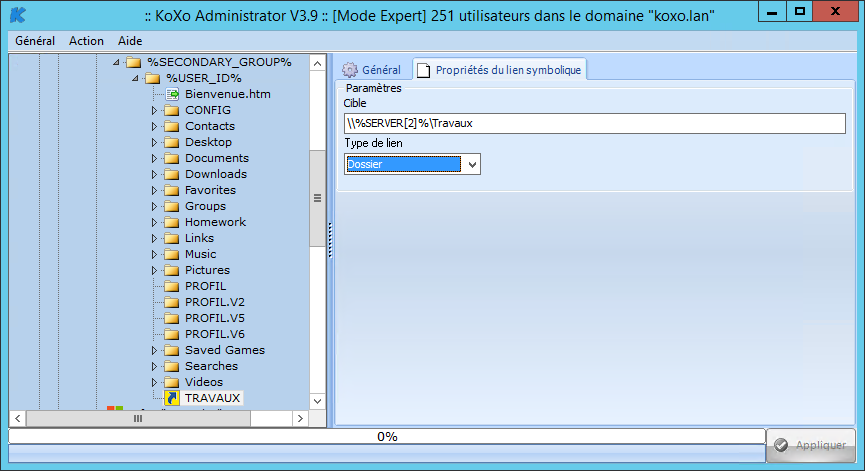Click the Cible target path field
The width and height of the screenshot is (865, 471).
595,124
